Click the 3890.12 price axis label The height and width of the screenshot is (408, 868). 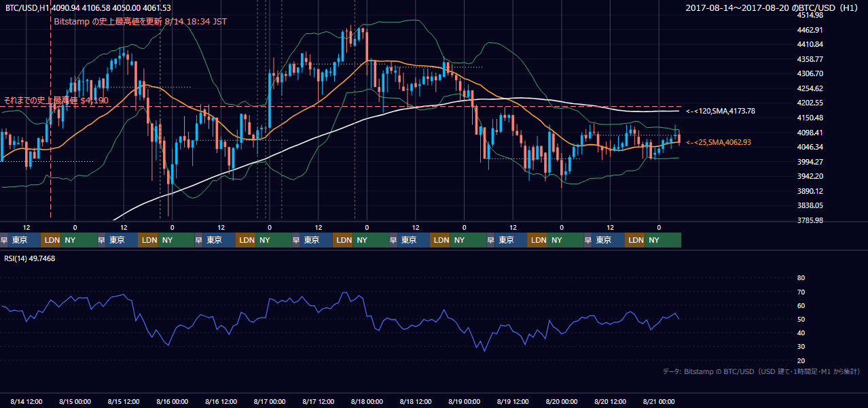(810, 191)
